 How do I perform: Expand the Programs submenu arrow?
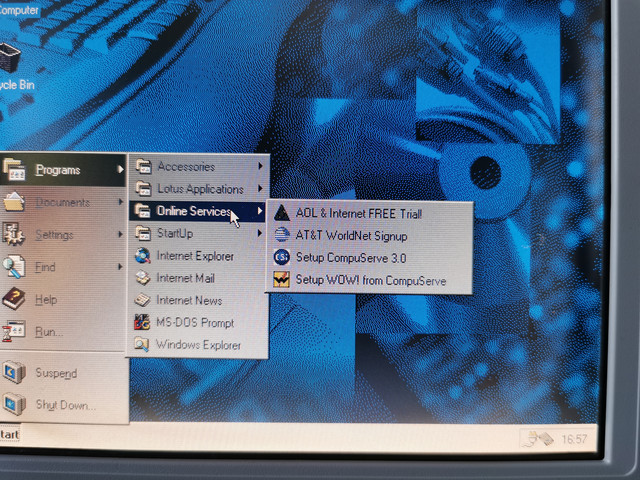[x=120, y=169]
